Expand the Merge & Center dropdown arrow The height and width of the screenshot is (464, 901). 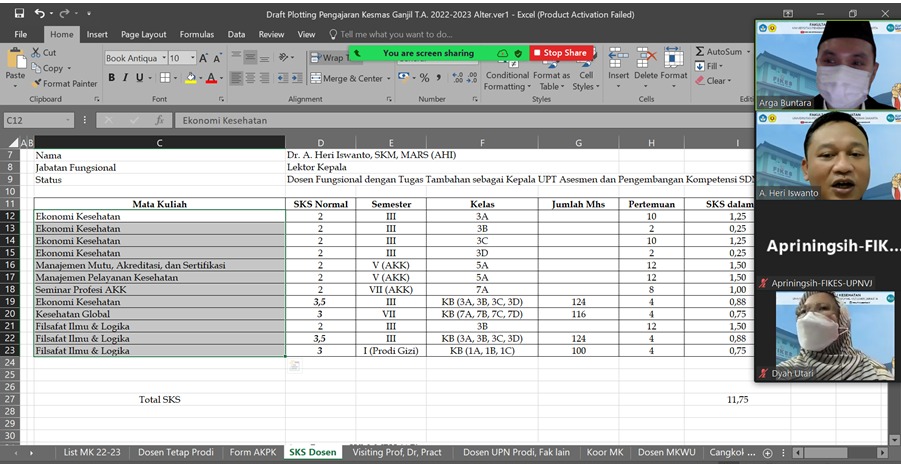coord(389,79)
